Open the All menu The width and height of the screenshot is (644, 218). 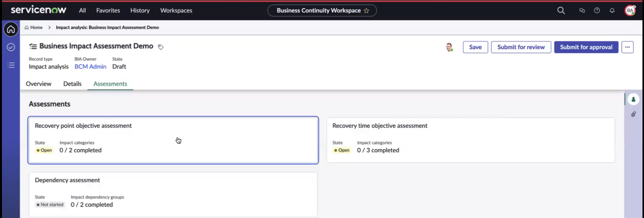[82, 10]
